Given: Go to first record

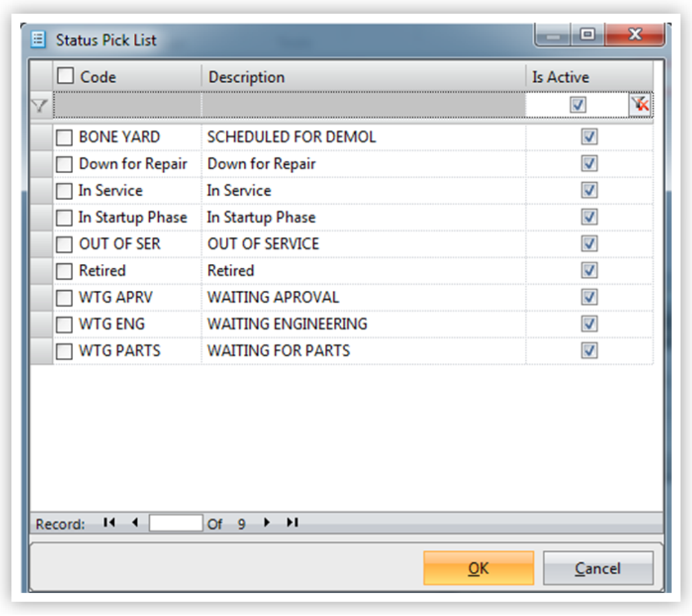Looking at the screenshot, I should point(109,523).
